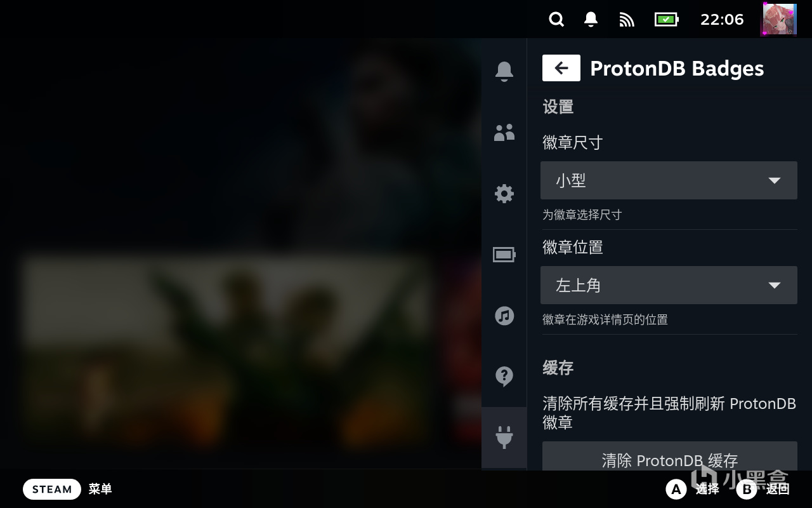Open the STEAM 菜单 button

67,489
